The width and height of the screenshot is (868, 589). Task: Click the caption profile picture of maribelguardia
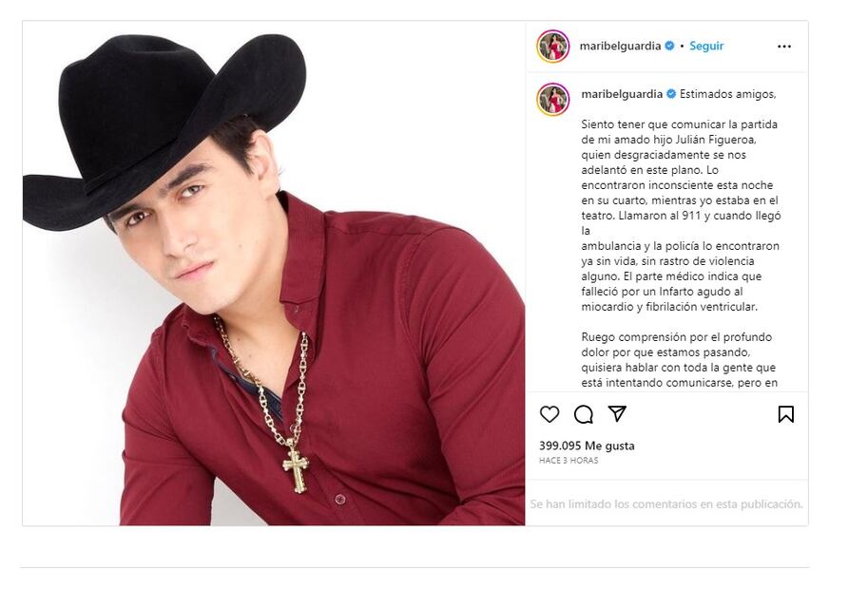click(x=552, y=92)
